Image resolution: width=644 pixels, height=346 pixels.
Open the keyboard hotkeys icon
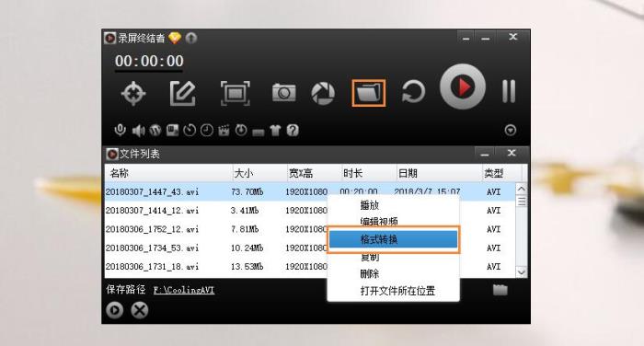pyautogui.click(x=258, y=132)
